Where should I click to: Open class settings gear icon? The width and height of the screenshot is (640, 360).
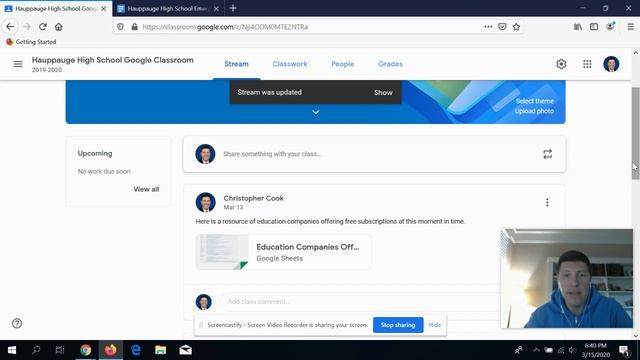pyautogui.click(x=561, y=64)
